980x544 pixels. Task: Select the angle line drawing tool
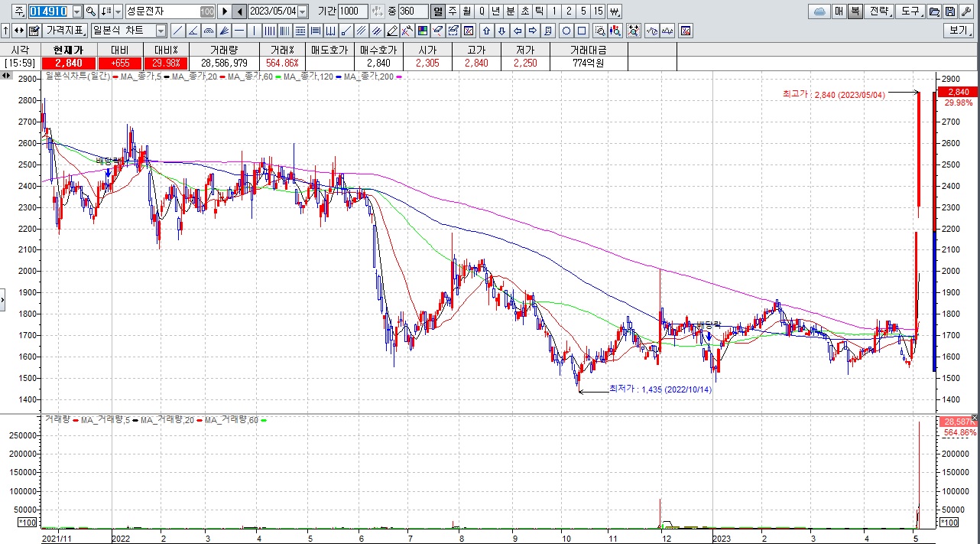[193, 31]
